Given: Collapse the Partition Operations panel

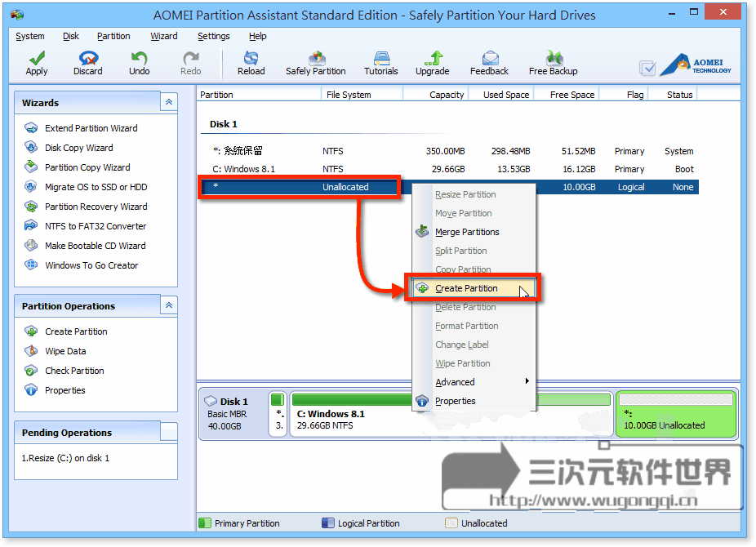Looking at the screenshot, I should 169,305.
